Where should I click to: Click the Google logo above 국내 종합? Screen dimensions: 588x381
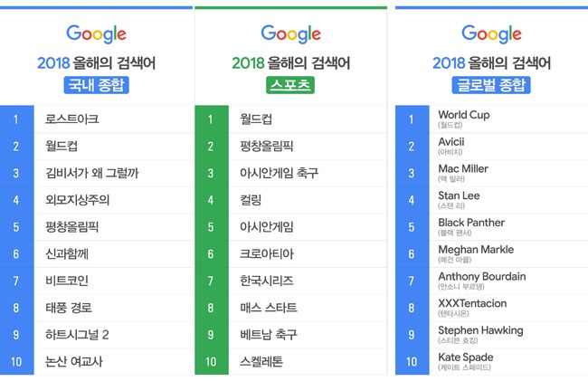95,34
